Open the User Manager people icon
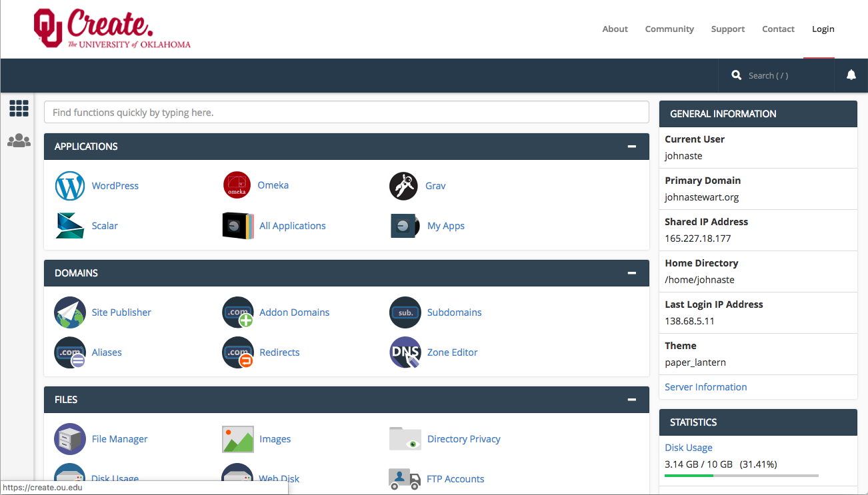Viewport: 868px width, 495px height. [19, 141]
